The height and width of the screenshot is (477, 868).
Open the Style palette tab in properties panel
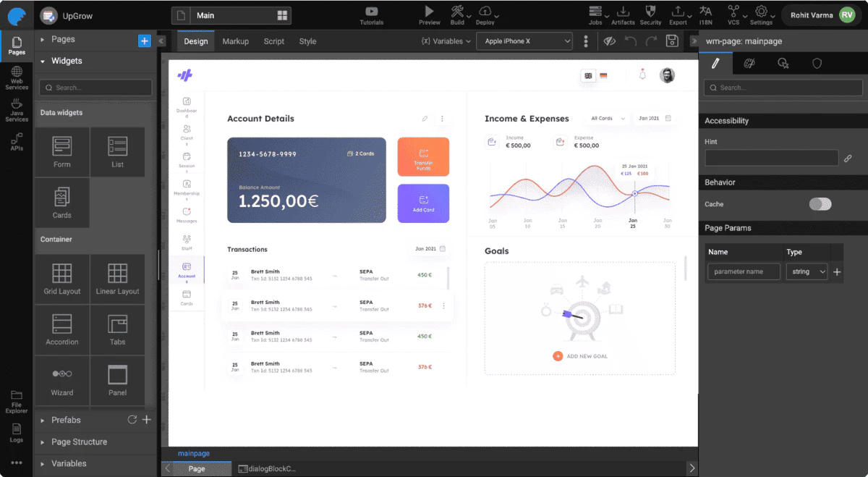[x=749, y=64]
